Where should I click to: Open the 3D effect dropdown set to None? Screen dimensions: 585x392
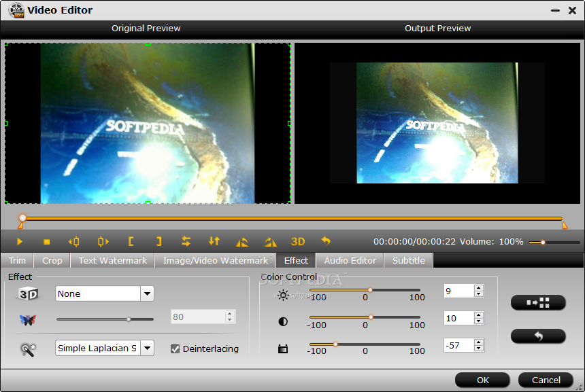coord(147,293)
